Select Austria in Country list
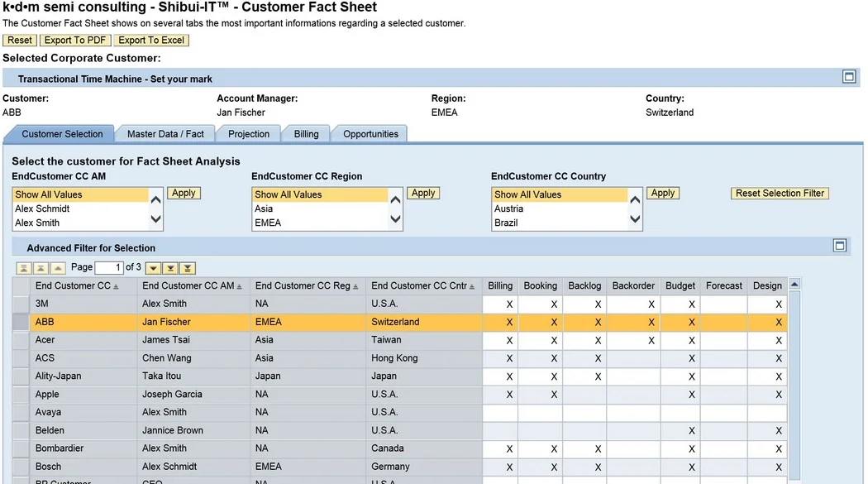Viewport: 868px width, 484px height. pos(560,208)
